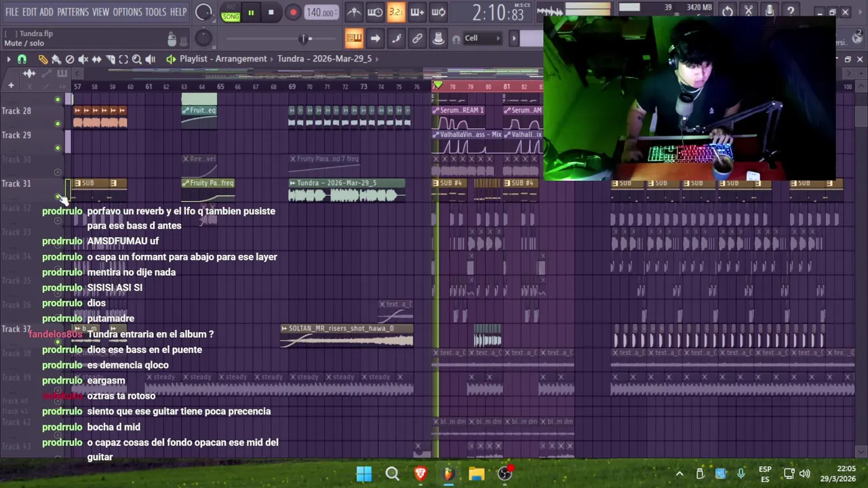Click the FL Studio taskbar icon
The height and width of the screenshot is (488, 868).
coord(448,474)
